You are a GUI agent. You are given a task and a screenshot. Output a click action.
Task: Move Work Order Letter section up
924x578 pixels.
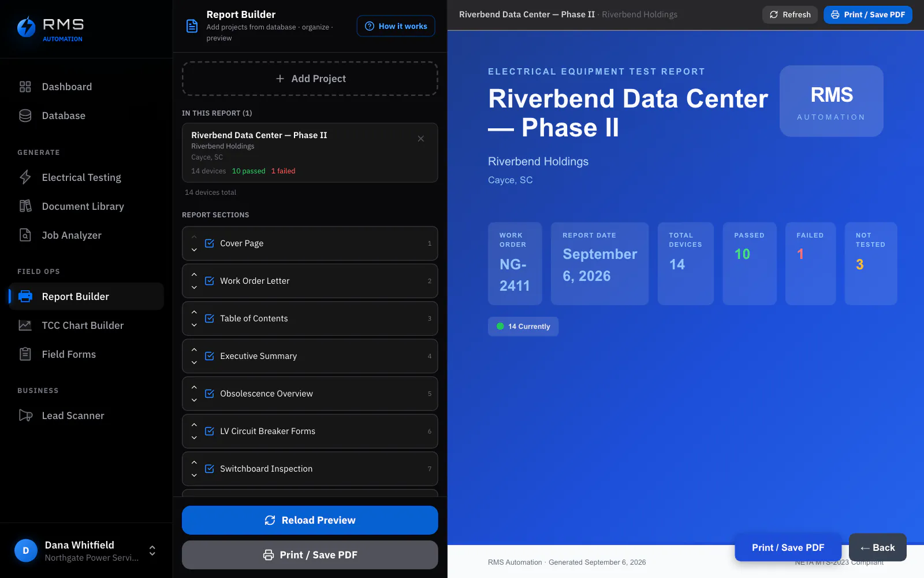pyautogui.click(x=194, y=275)
